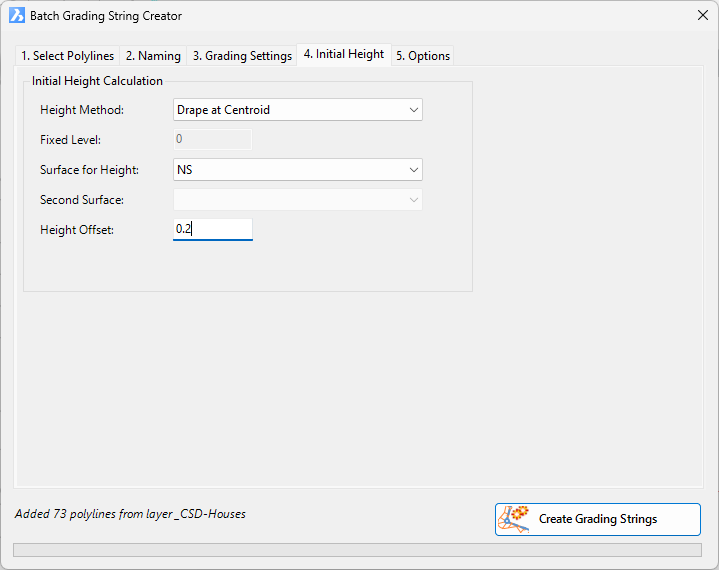Click the grading strings gear icon
719x570 pixels.
pos(514,520)
